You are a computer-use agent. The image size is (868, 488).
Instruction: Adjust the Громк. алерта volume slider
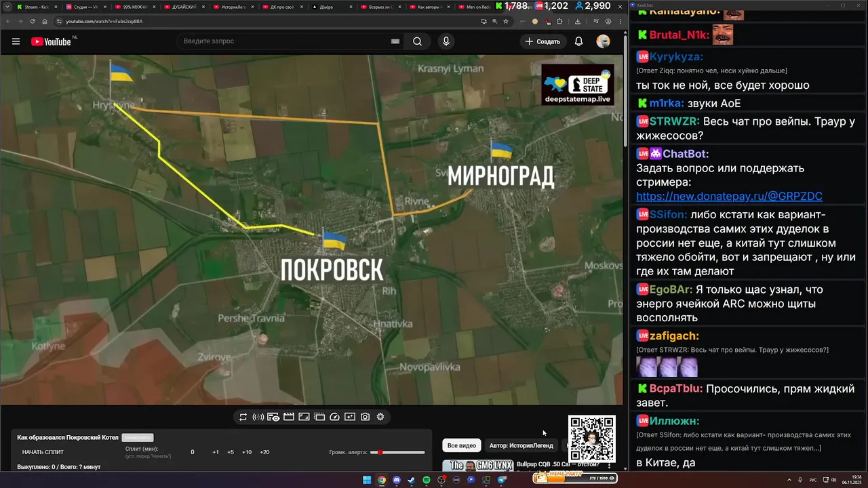(397, 452)
